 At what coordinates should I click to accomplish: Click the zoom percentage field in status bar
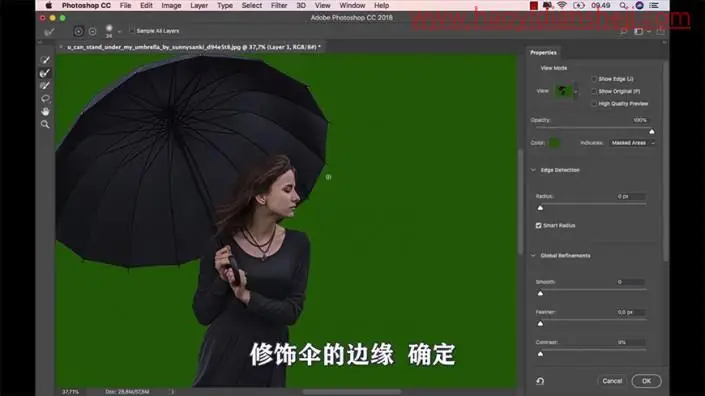click(x=71, y=392)
